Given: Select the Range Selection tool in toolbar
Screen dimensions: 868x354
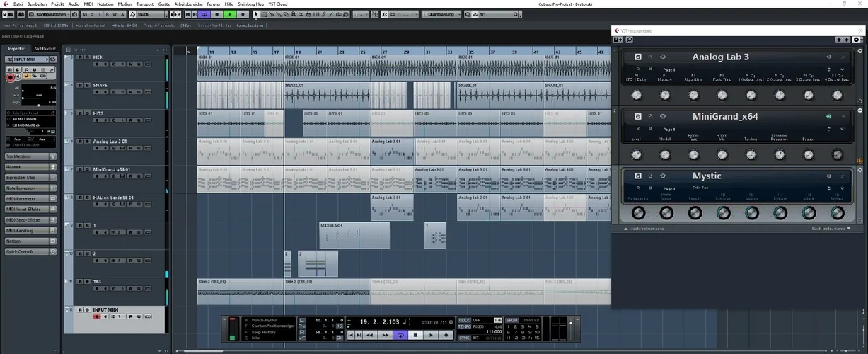Looking at the screenshot, I should pyautogui.click(x=264, y=14).
